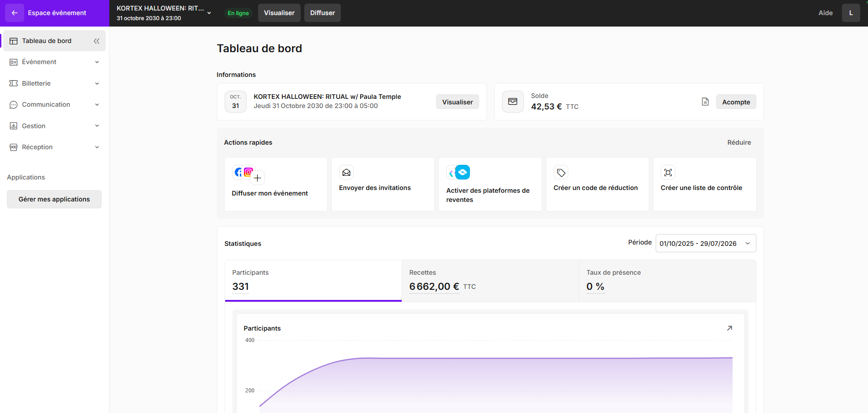Click the back arrow beside Espace événement

(x=14, y=13)
